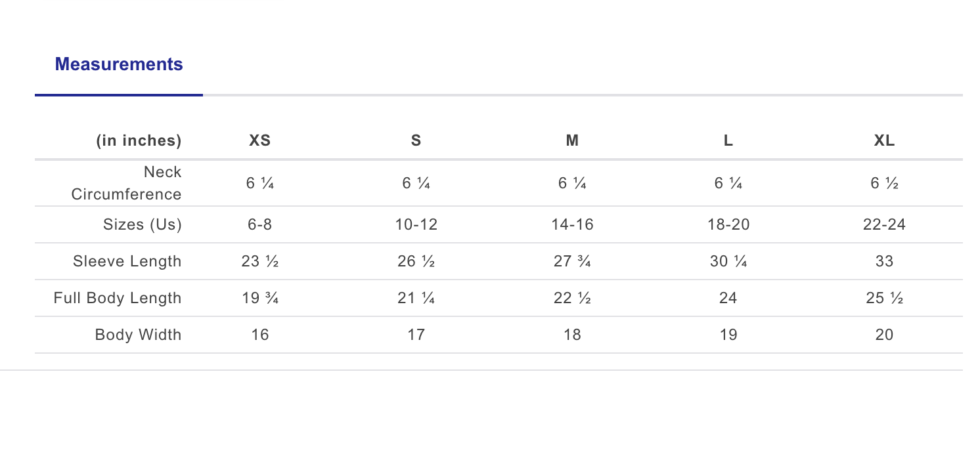Click the body width value 18
980x462 pixels.
tap(572, 335)
